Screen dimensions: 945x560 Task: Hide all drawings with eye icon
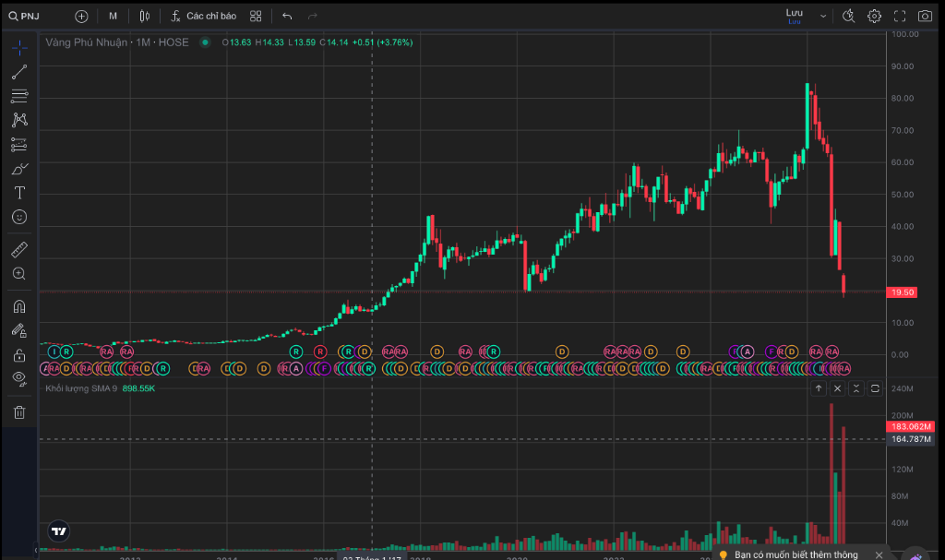tap(19, 378)
